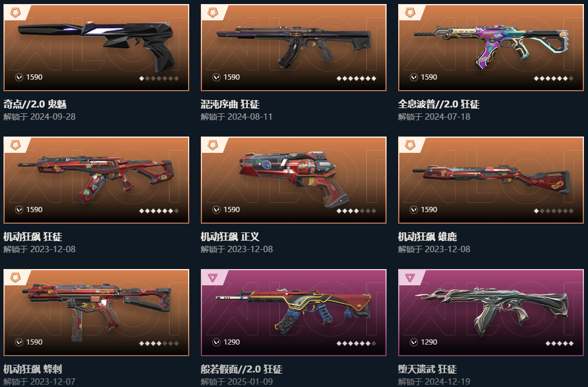Click the VP currency icon on 机动狂飙 蜂刺 card
The image size is (588, 387).
click(19, 342)
